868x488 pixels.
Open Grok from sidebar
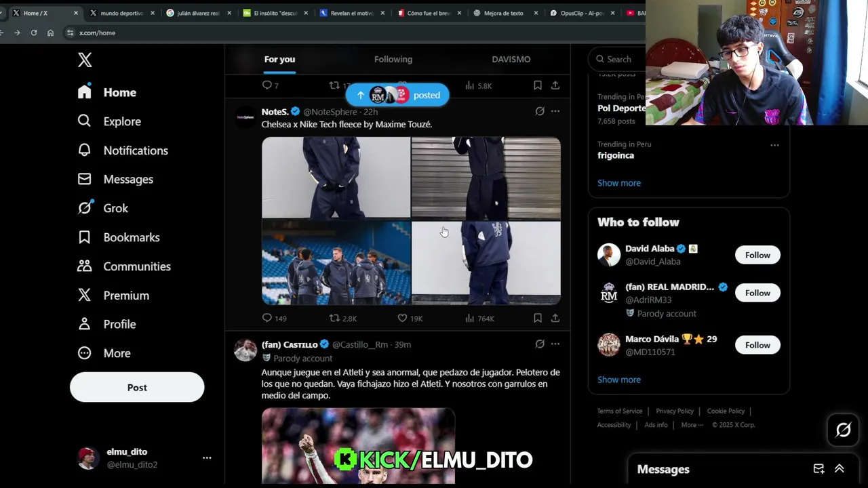103,208
